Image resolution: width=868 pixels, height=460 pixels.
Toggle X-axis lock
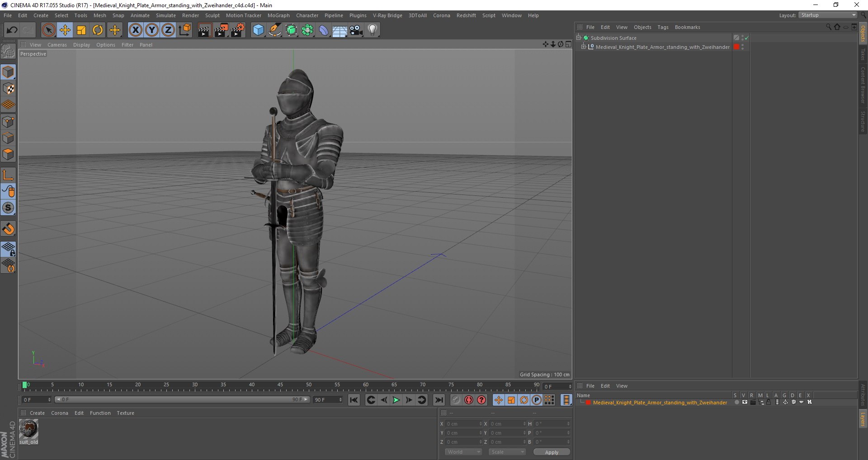tap(135, 30)
